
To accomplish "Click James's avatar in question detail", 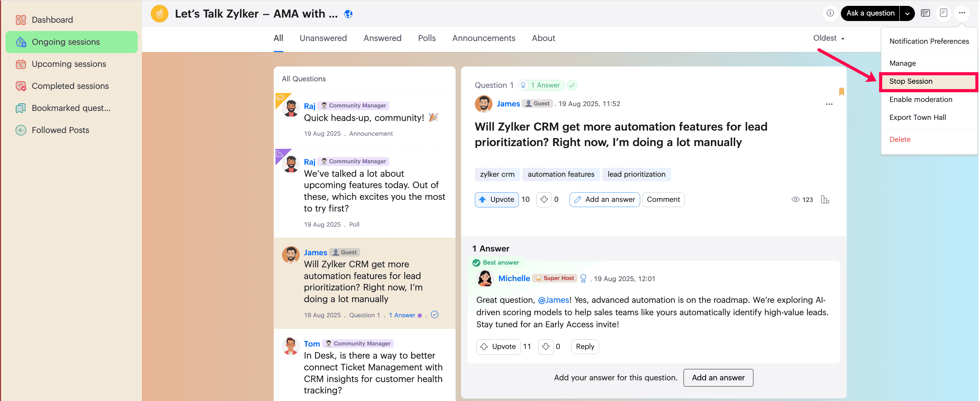I will click(483, 103).
